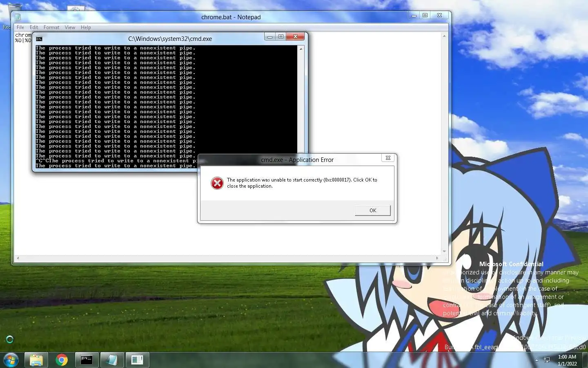Screen dimensions: 588x368
Task: Click the red error icon in dialog
Action: (x=217, y=183)
